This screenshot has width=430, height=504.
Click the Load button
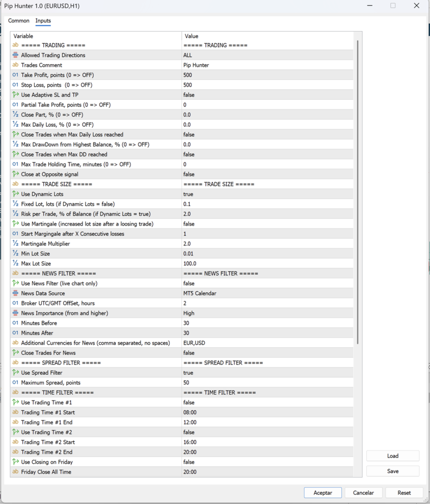(x=392, y=456)
